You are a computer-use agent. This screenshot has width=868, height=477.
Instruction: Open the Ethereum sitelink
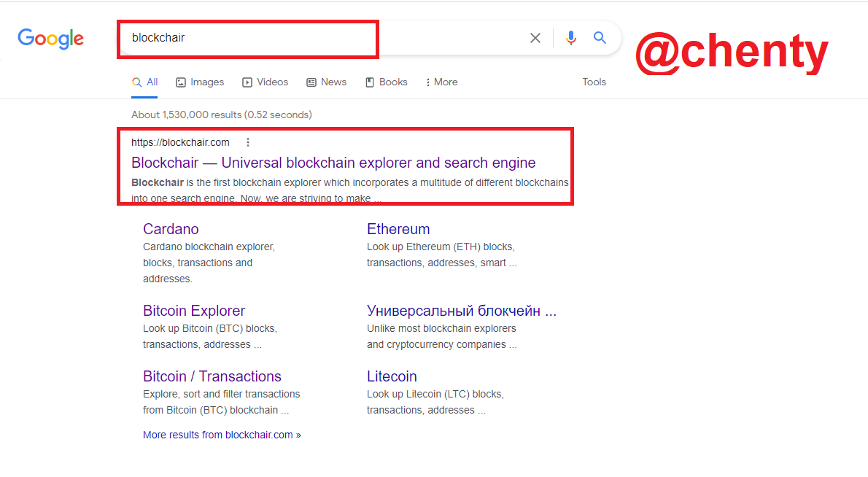(398, 229)
